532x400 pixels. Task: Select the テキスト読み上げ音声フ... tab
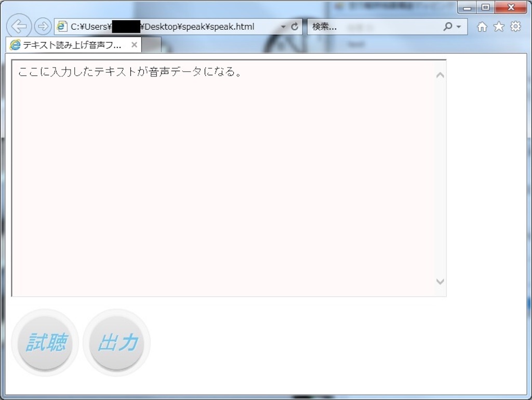click(x=73, y=45)
